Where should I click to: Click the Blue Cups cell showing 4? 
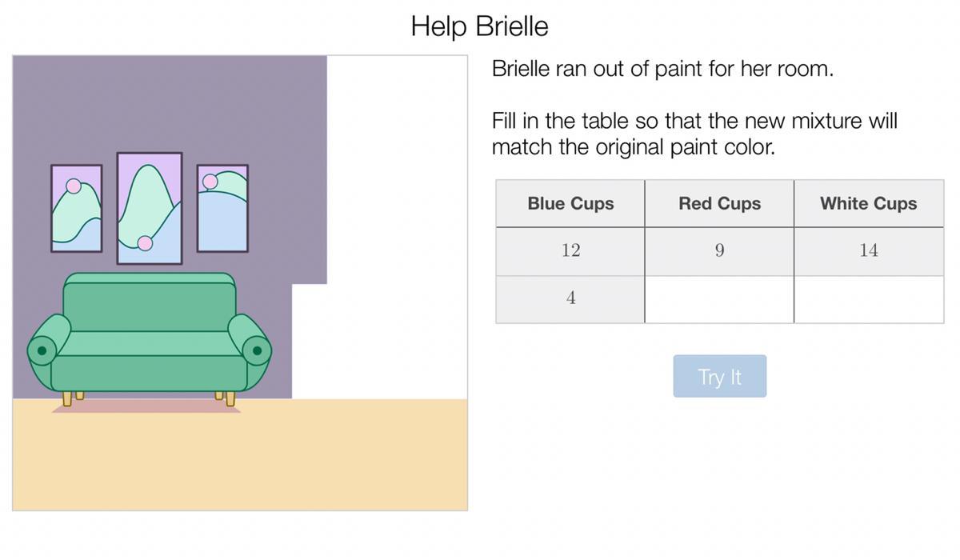pos(570,298)
